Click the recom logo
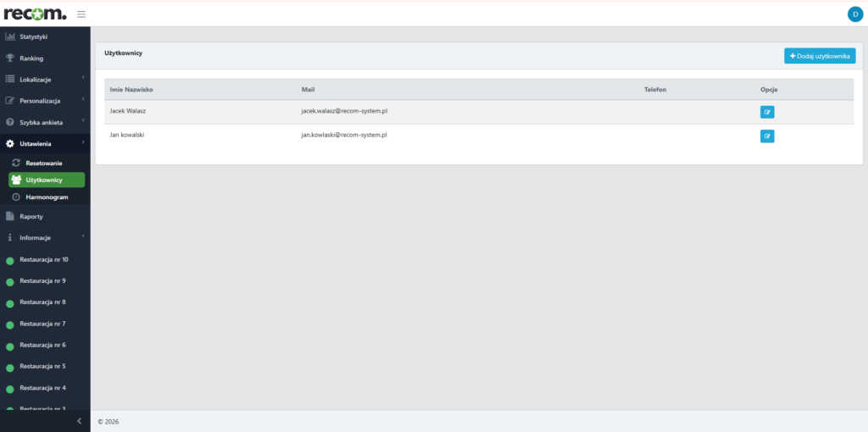This screenshot has height=432, width=868. pyautogui.click(x=35, y=14)
